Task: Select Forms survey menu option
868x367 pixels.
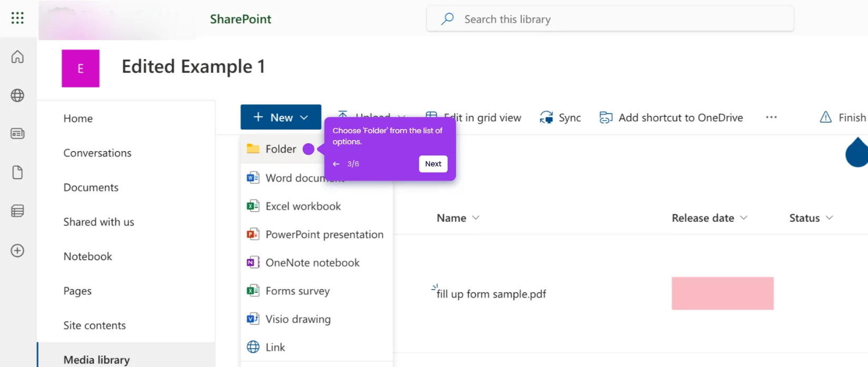Action: click(317, 291)
